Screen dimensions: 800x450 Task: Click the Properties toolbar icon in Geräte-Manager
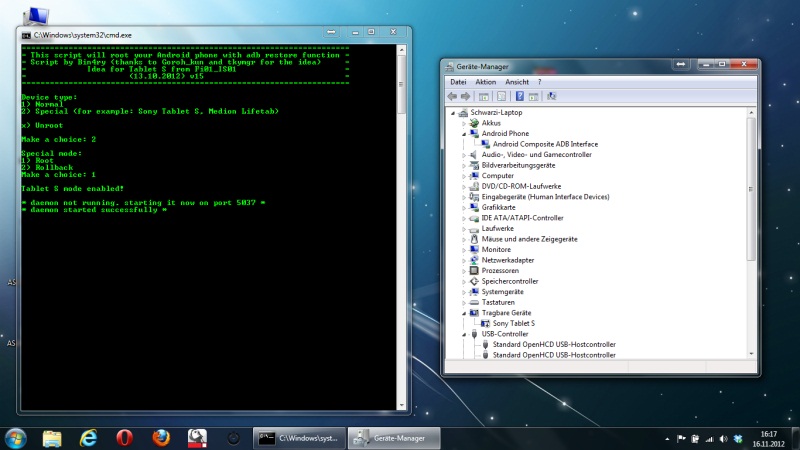click(x=502, y=96)
